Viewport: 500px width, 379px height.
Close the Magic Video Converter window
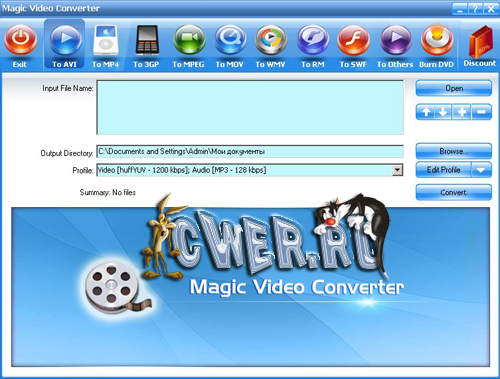pyautogui.click(x=491, y=9)
